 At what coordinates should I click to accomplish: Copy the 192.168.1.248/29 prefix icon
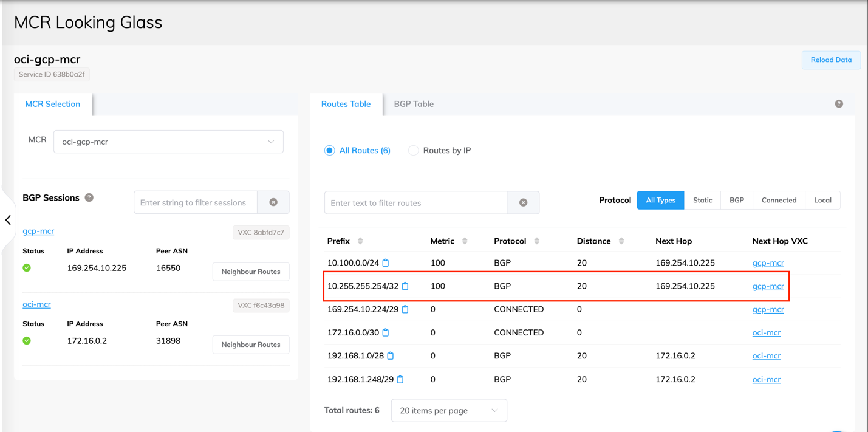[400, 380]
